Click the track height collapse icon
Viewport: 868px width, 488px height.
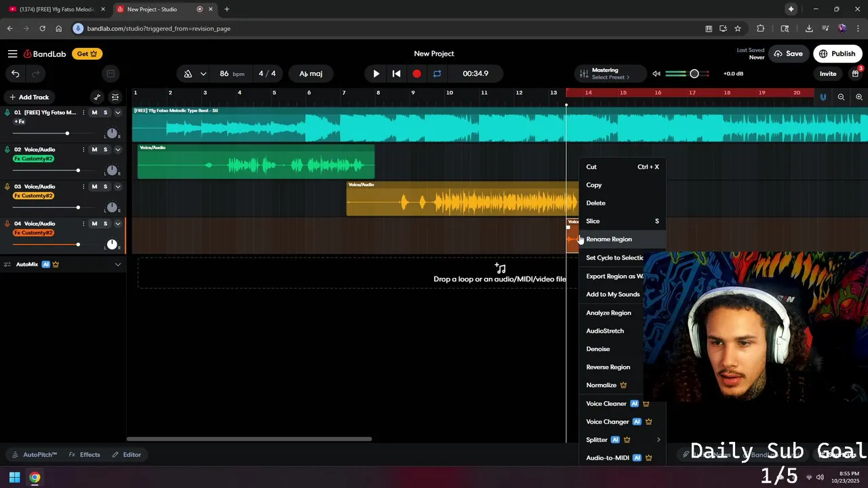115,97
